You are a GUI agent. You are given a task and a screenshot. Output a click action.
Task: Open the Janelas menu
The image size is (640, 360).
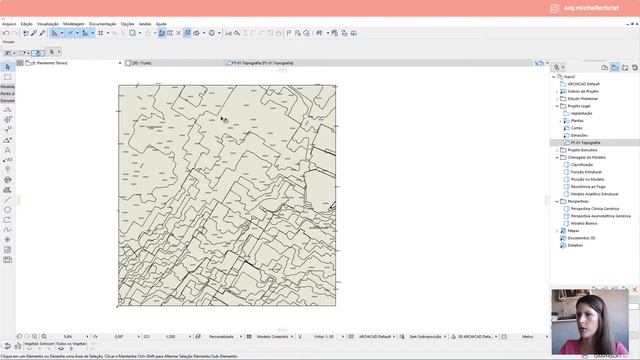click(145, 24)
